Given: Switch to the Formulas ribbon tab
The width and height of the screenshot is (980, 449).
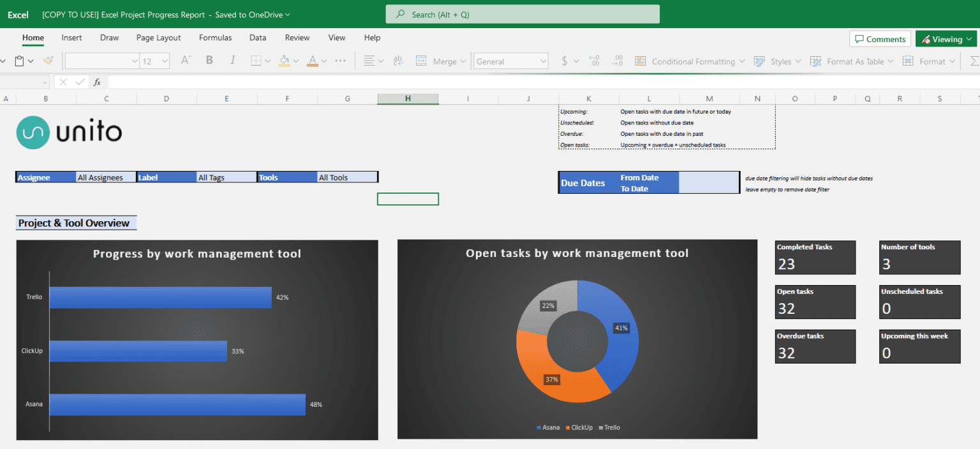Looking at the screenshot, I should (x=215, y=38).
